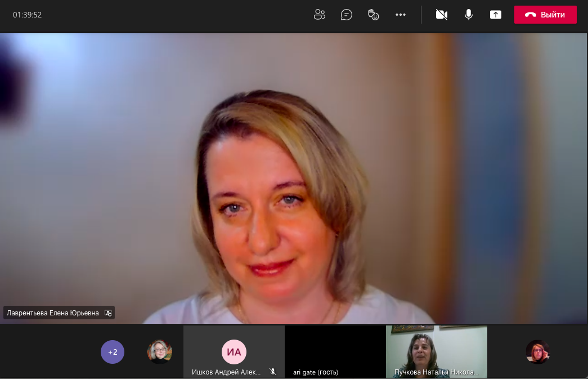This screenshot has width=588, height=379.
Task: Click the Лаврентьева Елена Юрьевна name label
Action: (x=53, y=313)
